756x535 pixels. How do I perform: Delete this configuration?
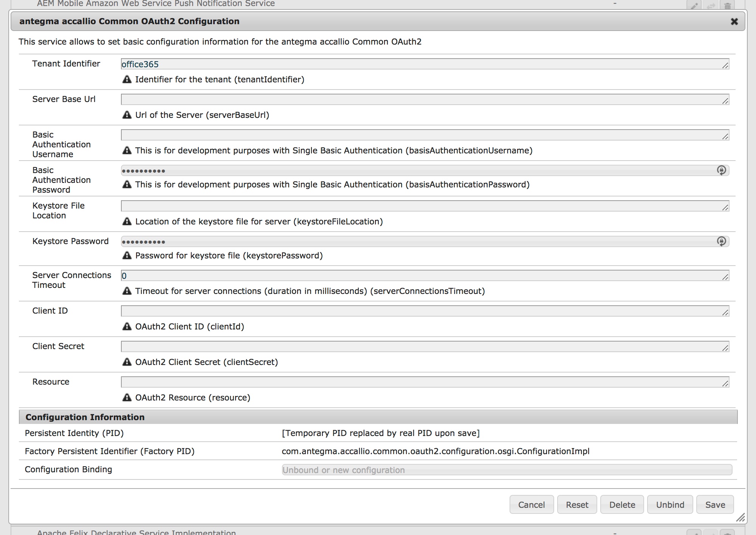coord(622,505)
